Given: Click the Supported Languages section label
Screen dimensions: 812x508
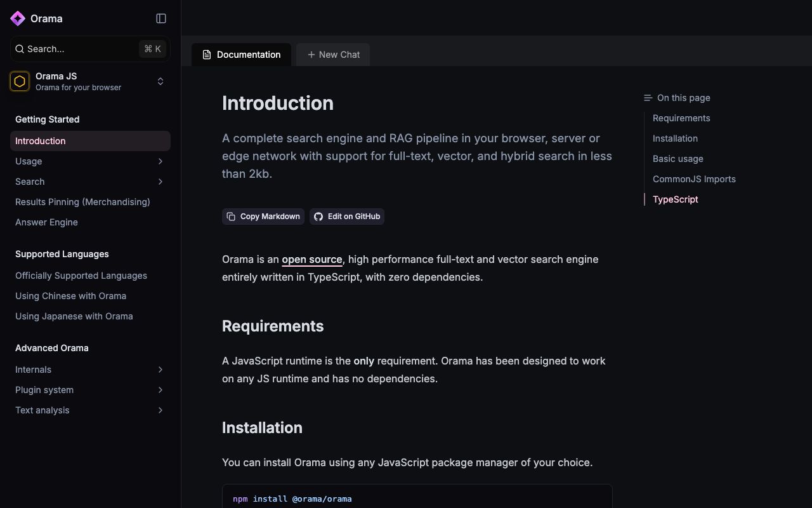Looking at the screenshot, I should 62,254.
